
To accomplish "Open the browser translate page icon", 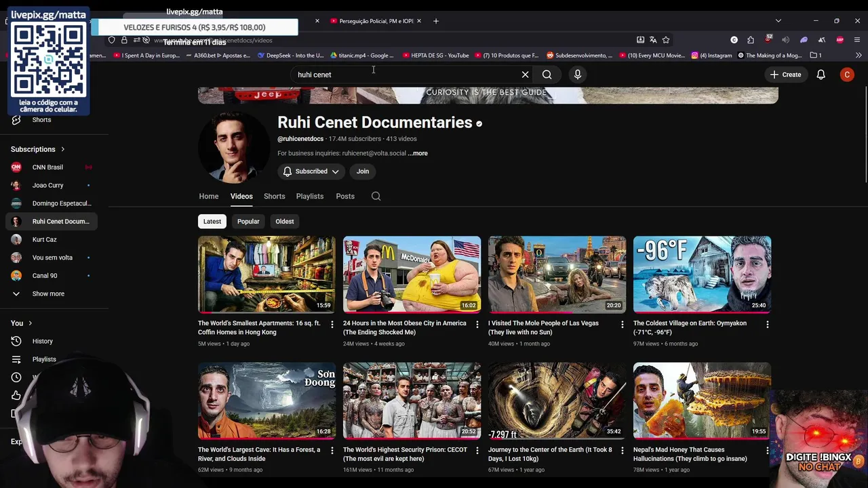I will coord(653,40).
